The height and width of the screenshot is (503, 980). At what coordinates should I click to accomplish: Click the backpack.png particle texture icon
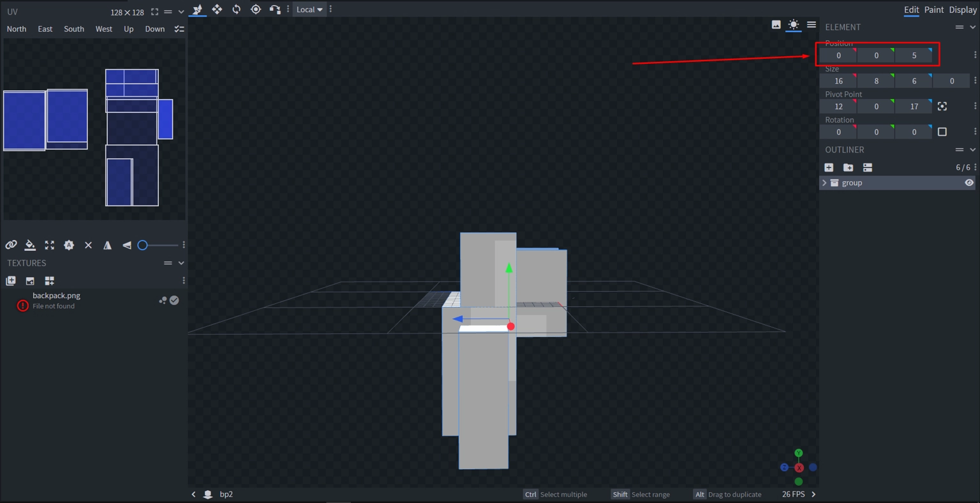pos(163,300)
